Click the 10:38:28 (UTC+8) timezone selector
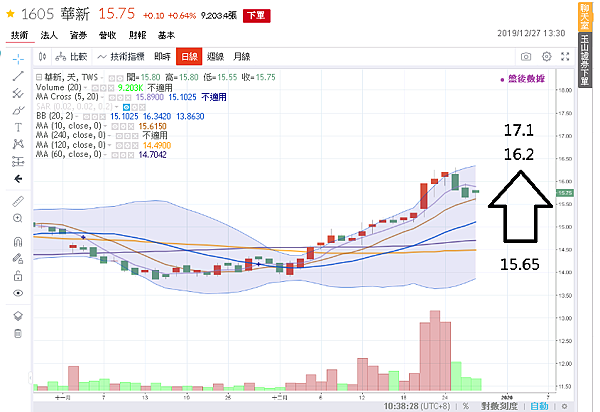The width and height of the screenshot is (600, 412). (417, 406)
